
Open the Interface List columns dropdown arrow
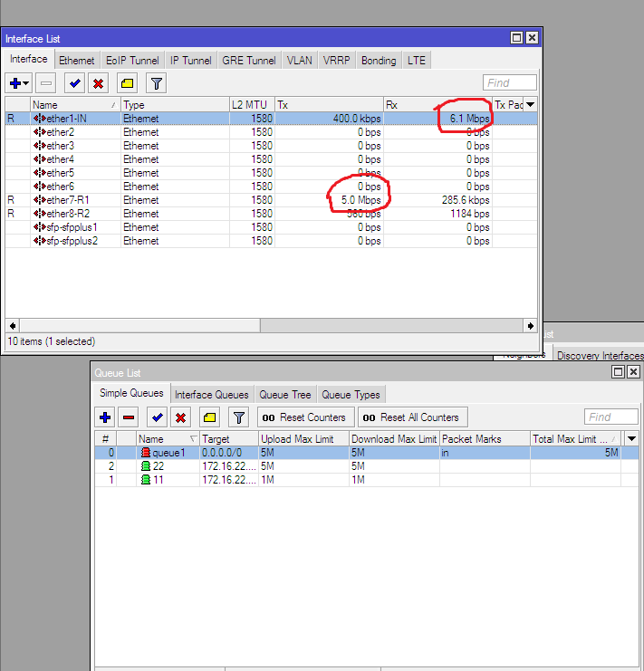tap(530, 105)
